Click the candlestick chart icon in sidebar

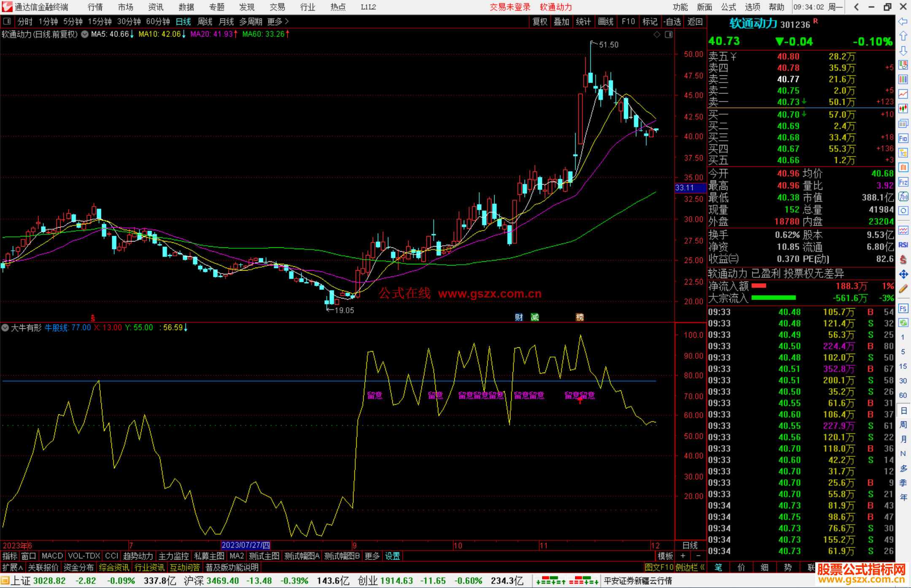click(903, 109)
